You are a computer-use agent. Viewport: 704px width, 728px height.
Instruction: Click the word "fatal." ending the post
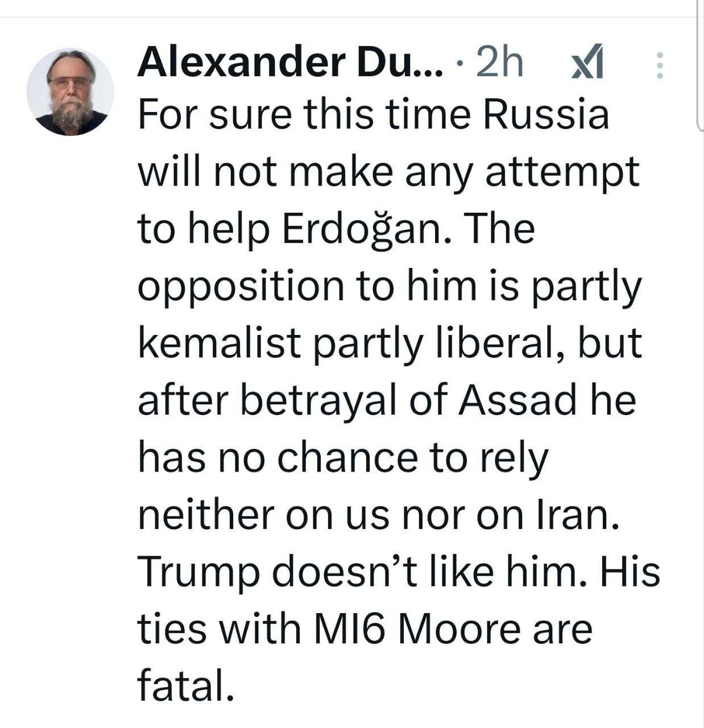pos(185,686)
